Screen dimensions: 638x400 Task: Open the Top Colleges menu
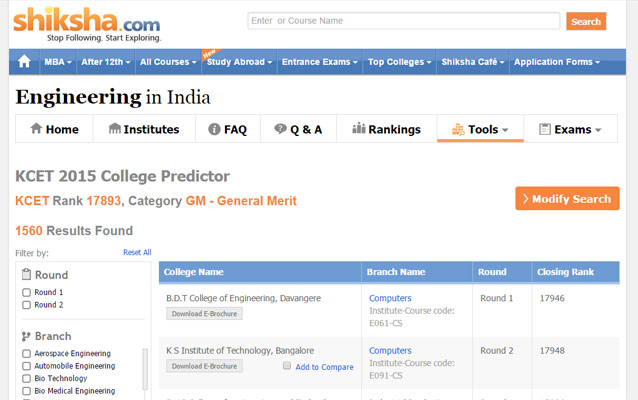pyautogui.click(x=399, y=62)
